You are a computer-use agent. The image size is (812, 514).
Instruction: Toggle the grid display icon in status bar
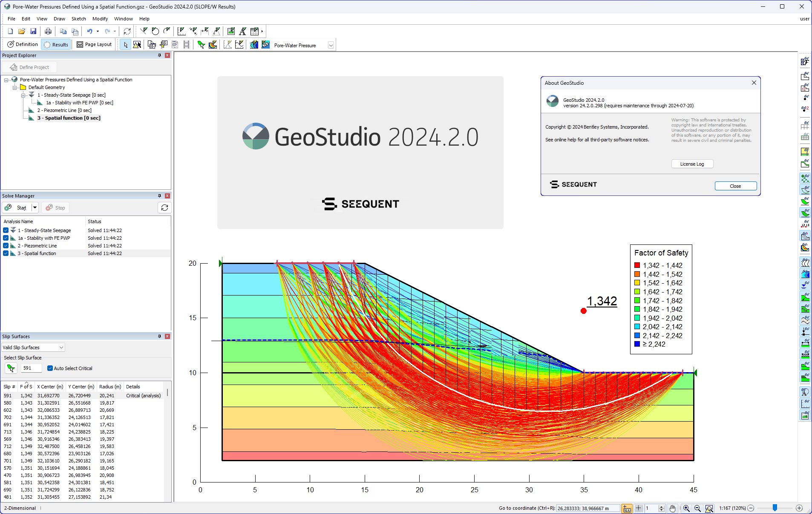pyautogui.click(x=639, y=508)
